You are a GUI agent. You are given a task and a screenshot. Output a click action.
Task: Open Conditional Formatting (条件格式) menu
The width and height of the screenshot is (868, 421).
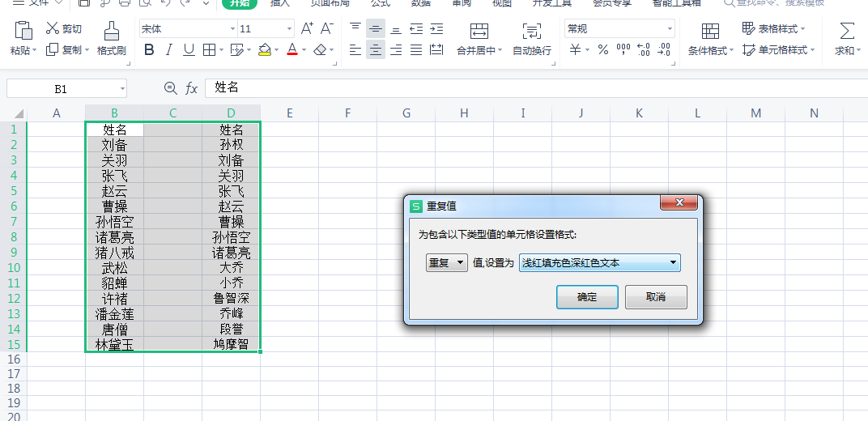[x=711, y=39]
